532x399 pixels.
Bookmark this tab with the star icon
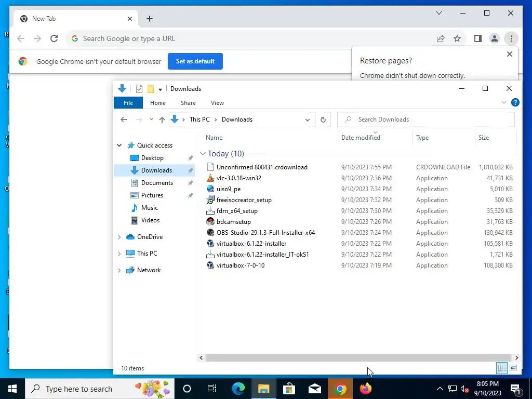click(x=457, y=38)
